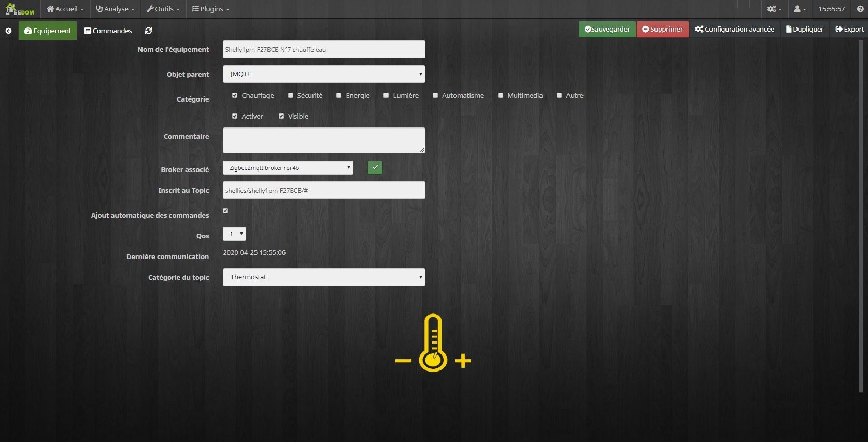This screenshot has width=868, height=442.
Task: Click the green broker status checkmark button
Action: point(375,167)
